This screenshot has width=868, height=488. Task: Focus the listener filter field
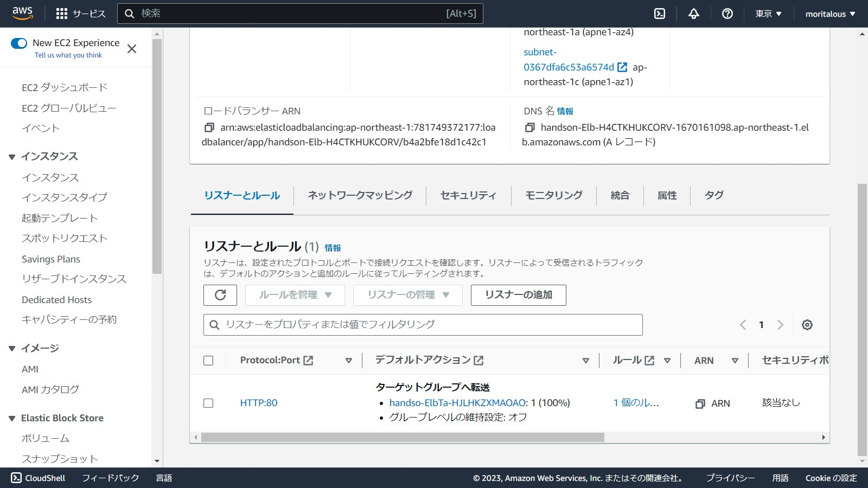(x=423, y=325)
